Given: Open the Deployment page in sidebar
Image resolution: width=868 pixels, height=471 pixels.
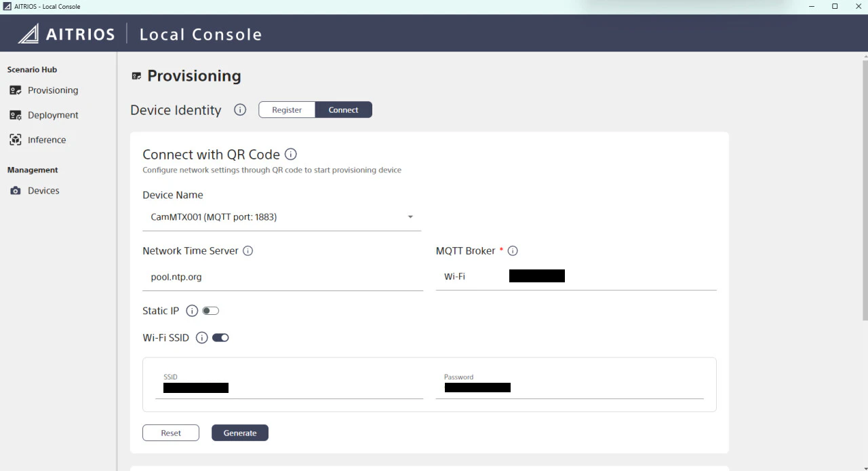Looking at the screenshot, I should point(53,115).
